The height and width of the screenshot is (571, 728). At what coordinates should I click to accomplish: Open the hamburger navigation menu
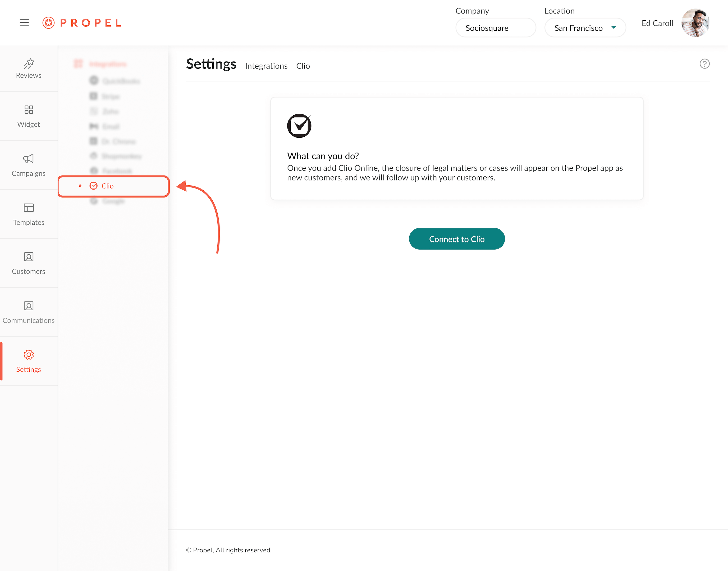coord(24,23)
